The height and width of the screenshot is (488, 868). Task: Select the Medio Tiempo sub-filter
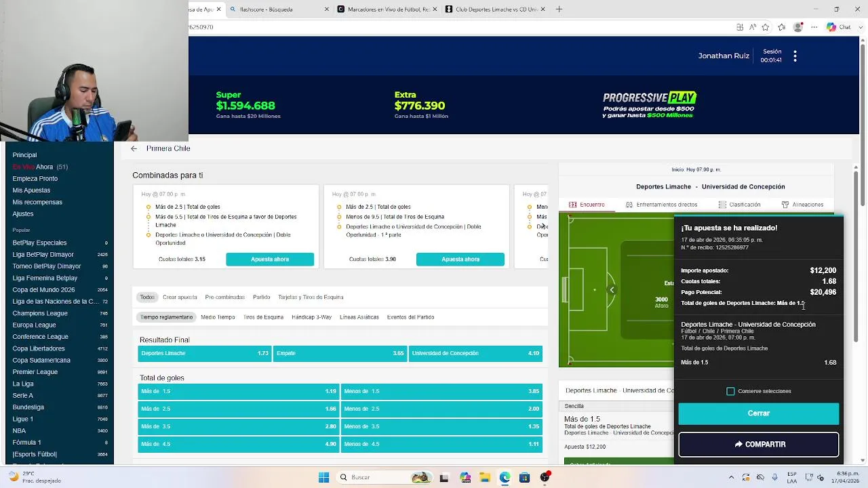(218, 317)
